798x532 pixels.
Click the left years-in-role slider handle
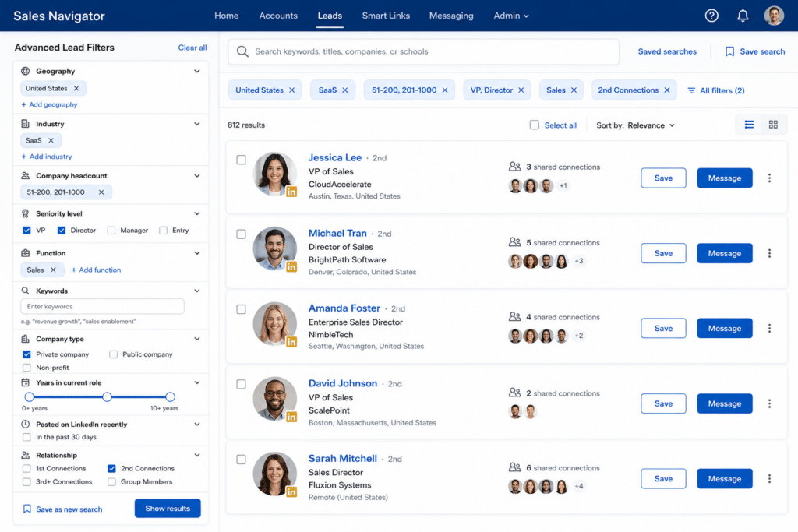tap(30, 396)
